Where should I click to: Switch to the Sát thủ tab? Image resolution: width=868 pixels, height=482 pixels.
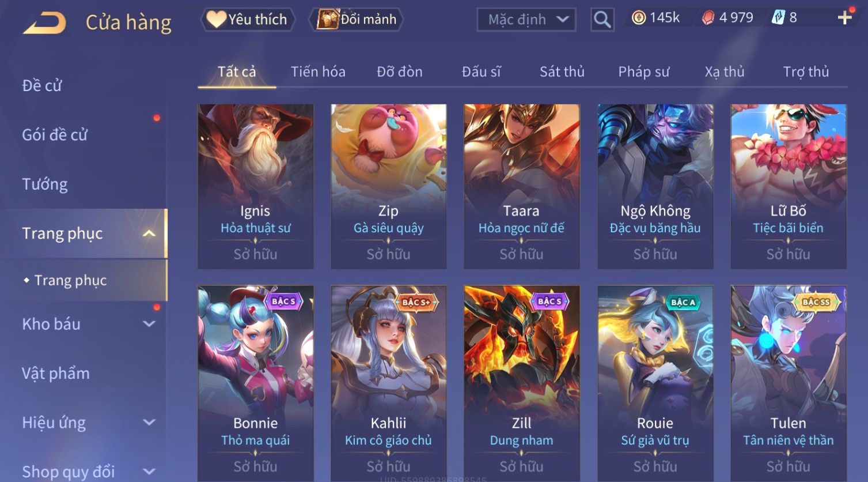562,71
